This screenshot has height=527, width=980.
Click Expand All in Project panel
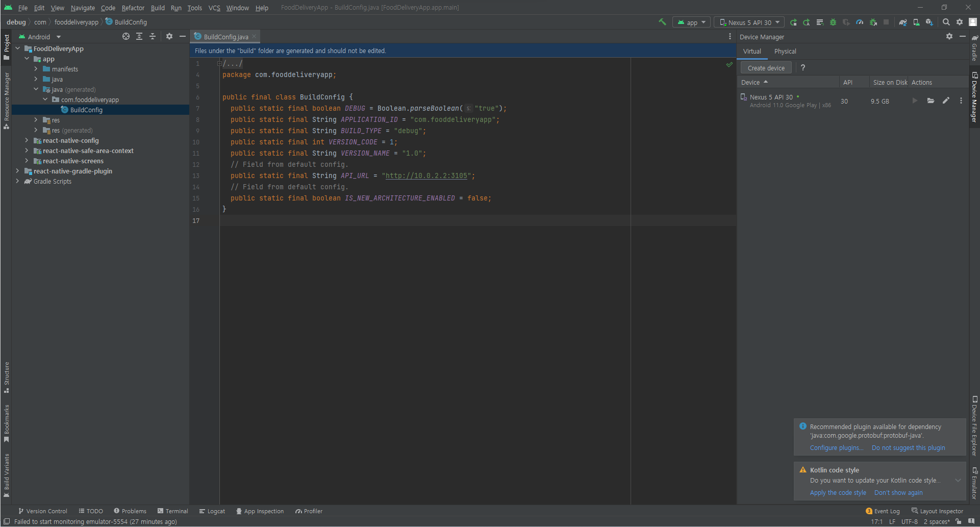point(139,36)
